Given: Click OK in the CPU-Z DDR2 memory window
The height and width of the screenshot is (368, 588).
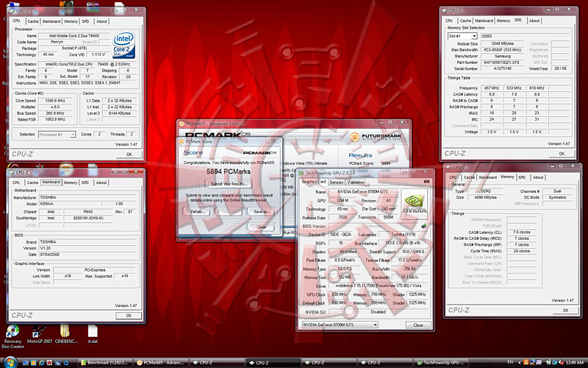Looking at the screenshot, I should click(x=565, y=310).
